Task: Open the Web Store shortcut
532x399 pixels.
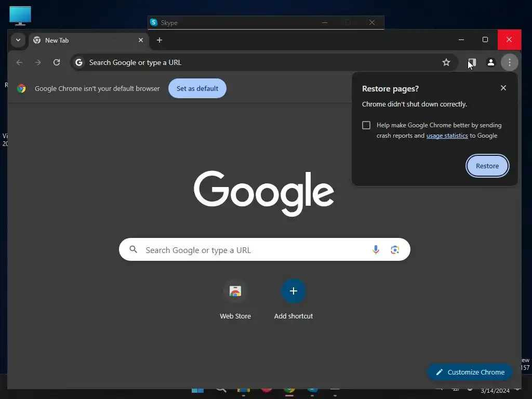Action: point(235,299)
